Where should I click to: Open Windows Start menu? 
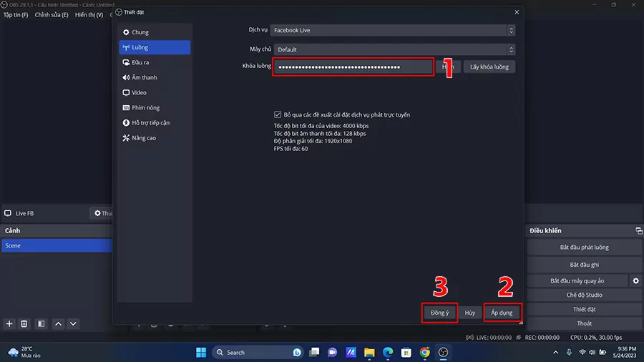pyautogui.click(x=201, y=353)
